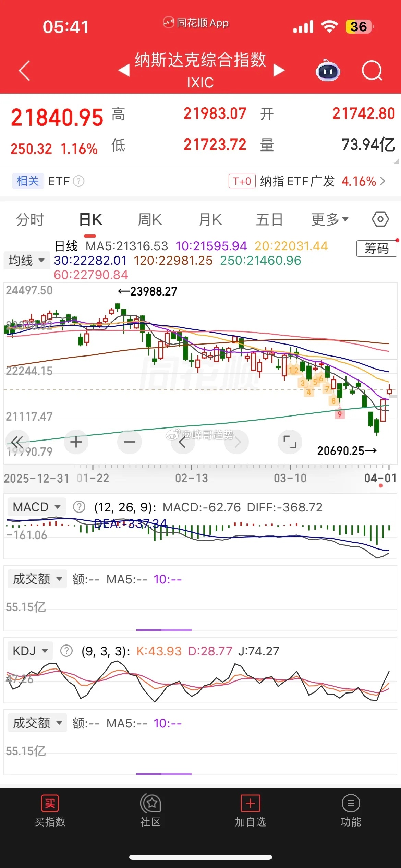This screenshot has width=401, height=868.
Task: Open the 均线 indicator dropdown
Action: 27,260
